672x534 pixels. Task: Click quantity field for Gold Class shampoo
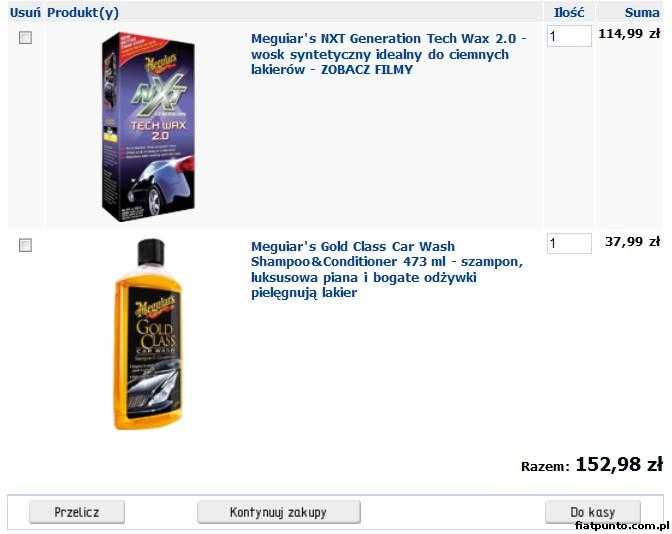point(569,243)
